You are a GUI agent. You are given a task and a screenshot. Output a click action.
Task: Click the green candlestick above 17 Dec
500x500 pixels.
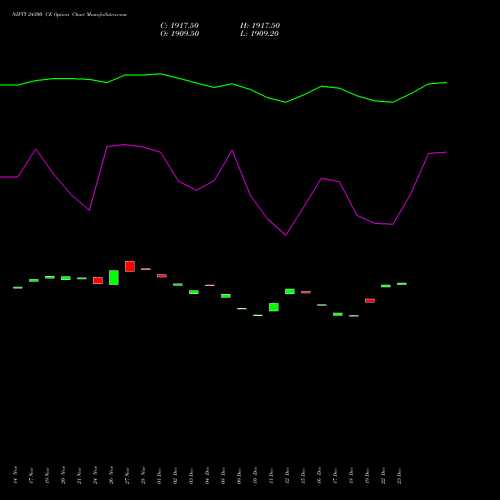pos(338,314)
